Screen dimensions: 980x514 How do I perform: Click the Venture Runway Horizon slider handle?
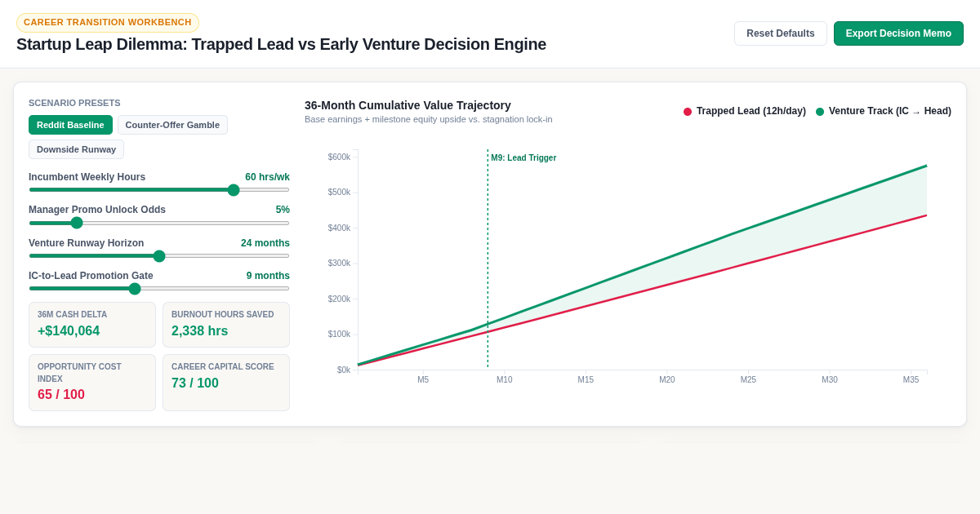click(x=159, y=256)
